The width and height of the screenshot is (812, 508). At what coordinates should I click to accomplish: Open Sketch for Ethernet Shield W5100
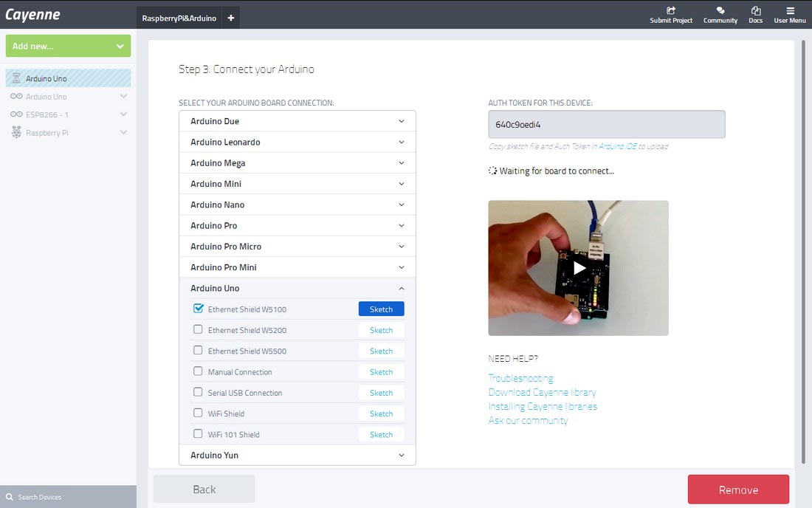click(381, 309)
